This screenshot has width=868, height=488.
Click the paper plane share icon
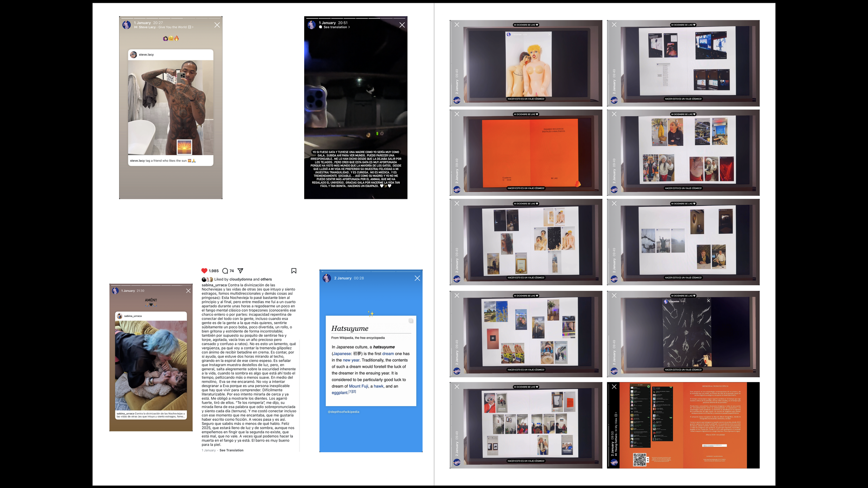[240, 271]
